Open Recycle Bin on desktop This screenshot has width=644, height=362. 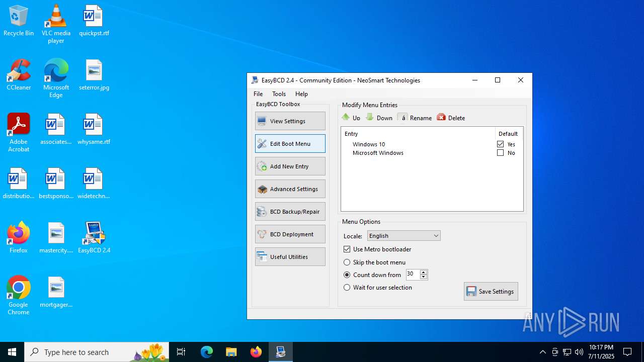tap(19, 21)
